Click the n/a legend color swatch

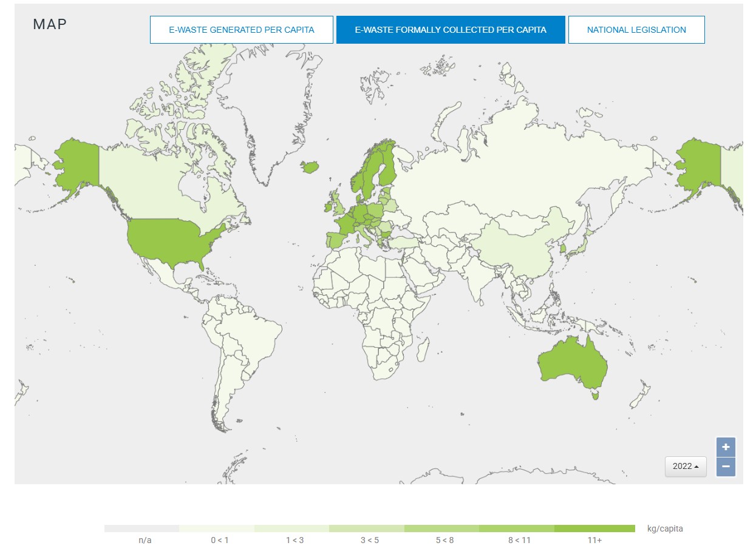(x=141, y=529)
